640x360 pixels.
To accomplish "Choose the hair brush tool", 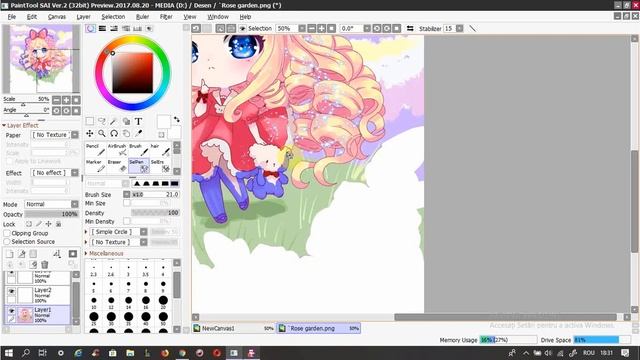I will coord(160,150).
